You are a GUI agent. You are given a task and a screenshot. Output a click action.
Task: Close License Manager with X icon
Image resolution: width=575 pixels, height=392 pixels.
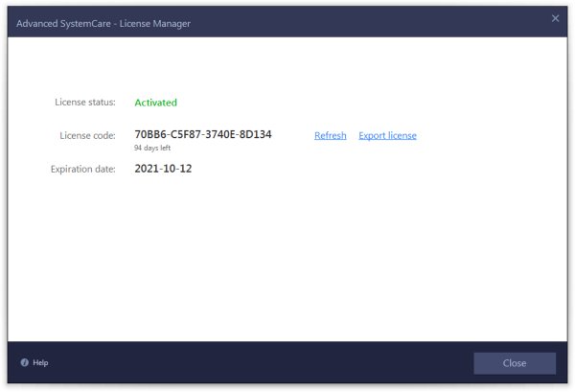(555, 18)
